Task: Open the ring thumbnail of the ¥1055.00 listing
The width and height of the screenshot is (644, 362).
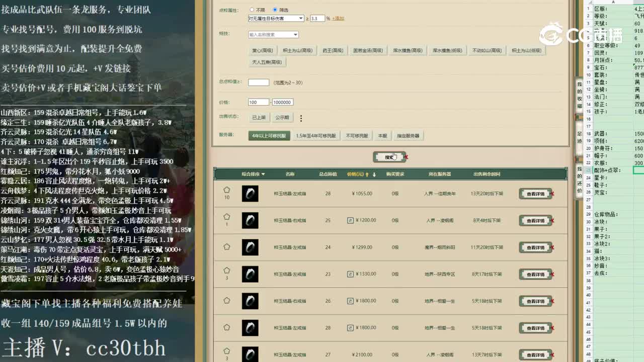Action: (250, 194)
